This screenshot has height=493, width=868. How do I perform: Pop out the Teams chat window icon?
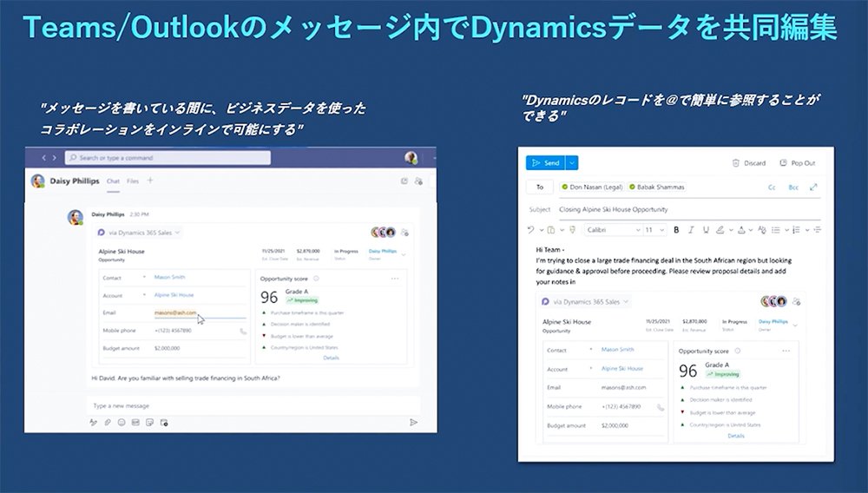404,181
